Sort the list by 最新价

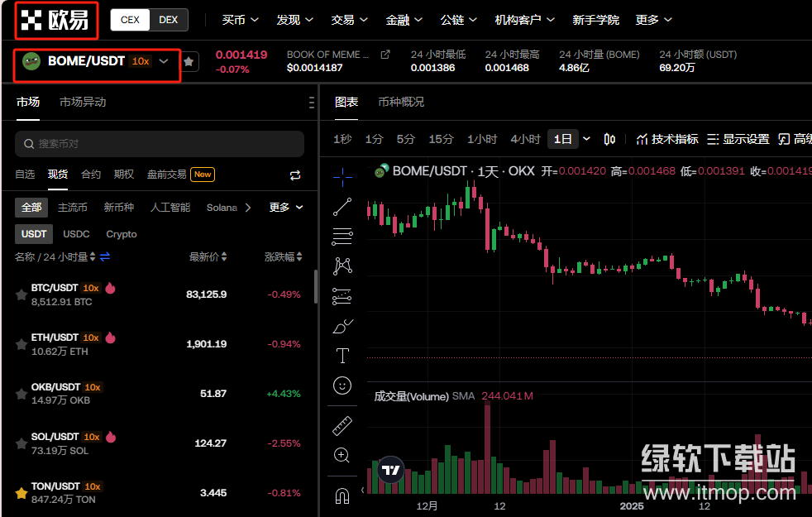pyautogui.click(x=208, y=256)
